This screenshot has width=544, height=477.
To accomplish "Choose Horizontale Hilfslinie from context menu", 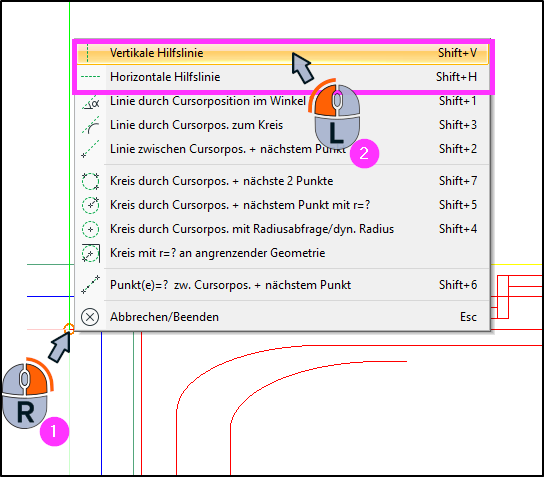I will pos(282,77).
